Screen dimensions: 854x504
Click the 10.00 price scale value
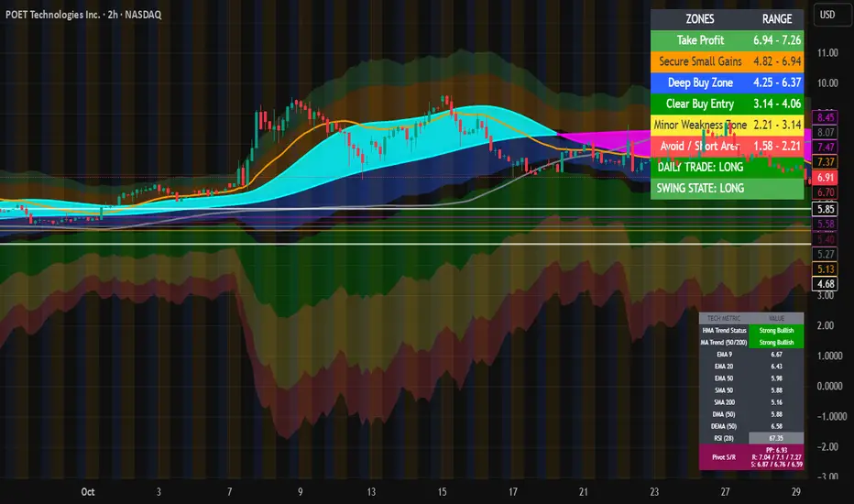click(827, 82)
